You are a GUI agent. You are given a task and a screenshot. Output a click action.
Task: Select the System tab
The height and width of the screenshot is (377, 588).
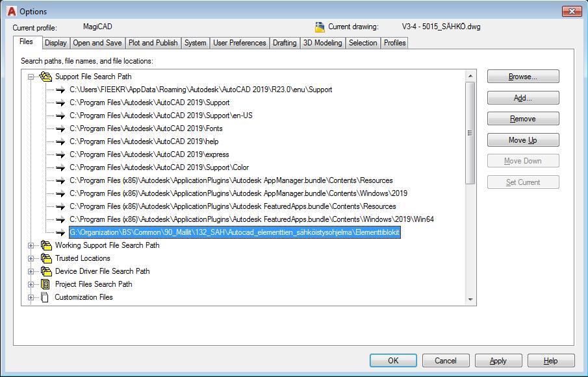(195, 43)
